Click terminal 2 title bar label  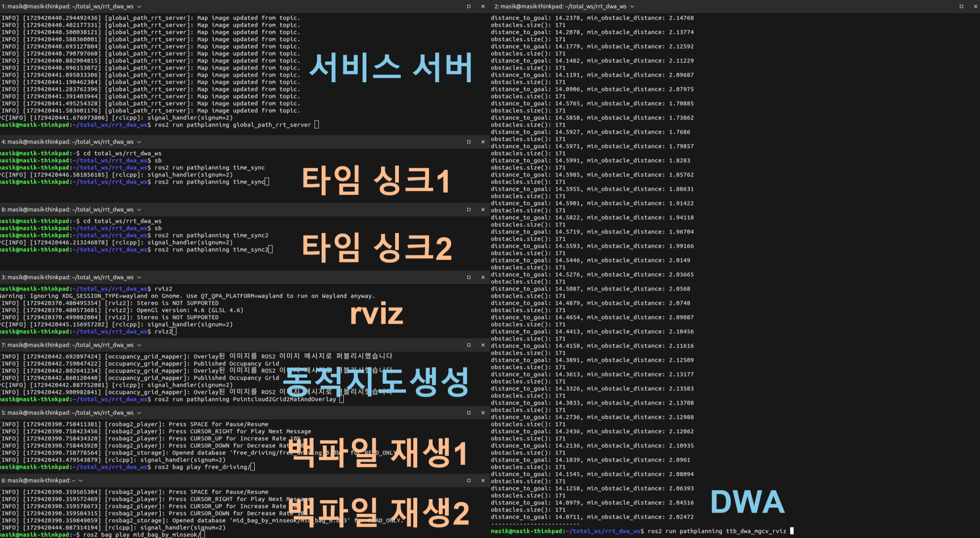[x=560, y=7]
